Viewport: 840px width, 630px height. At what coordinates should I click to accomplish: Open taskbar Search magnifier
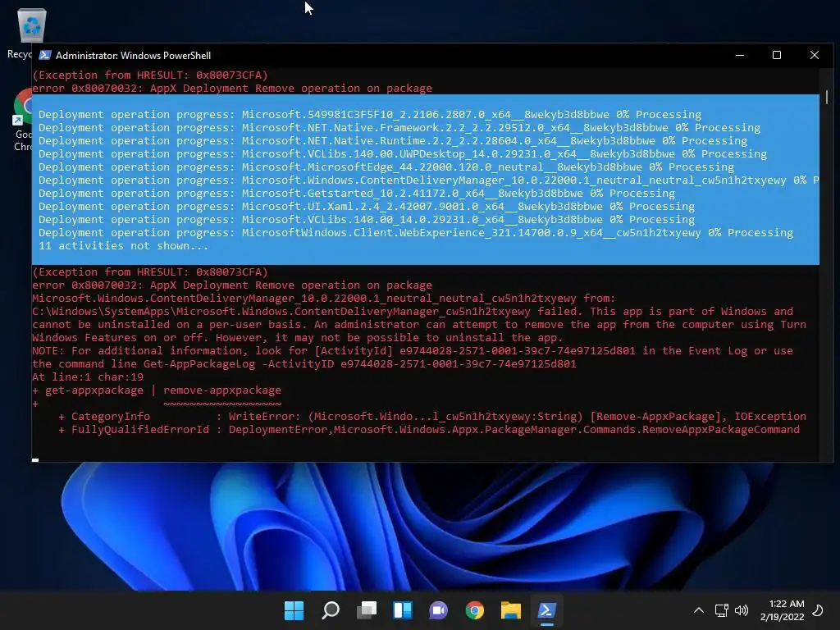click(330, 610)
